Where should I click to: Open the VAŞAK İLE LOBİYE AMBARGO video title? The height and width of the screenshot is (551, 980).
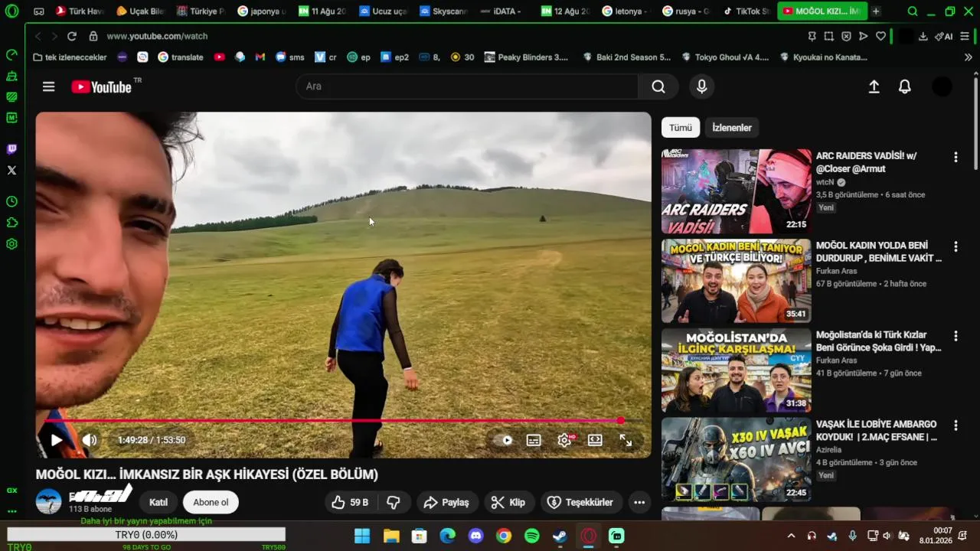[x=877, y=431]
